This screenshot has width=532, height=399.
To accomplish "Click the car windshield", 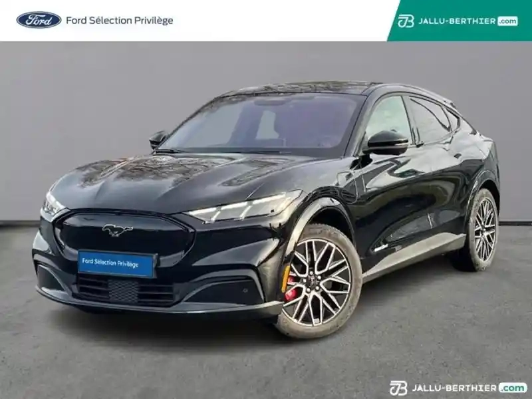I will (x=261, y=124).
